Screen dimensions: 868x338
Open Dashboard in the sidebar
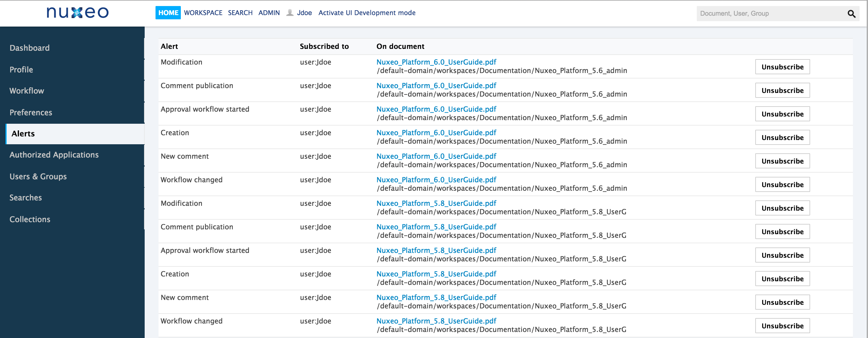click(30, 48)
